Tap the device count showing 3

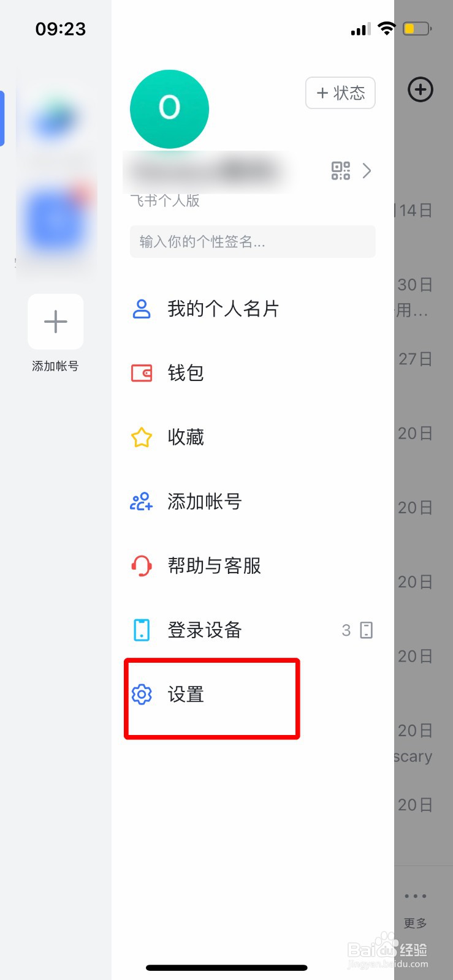[346, 630]
